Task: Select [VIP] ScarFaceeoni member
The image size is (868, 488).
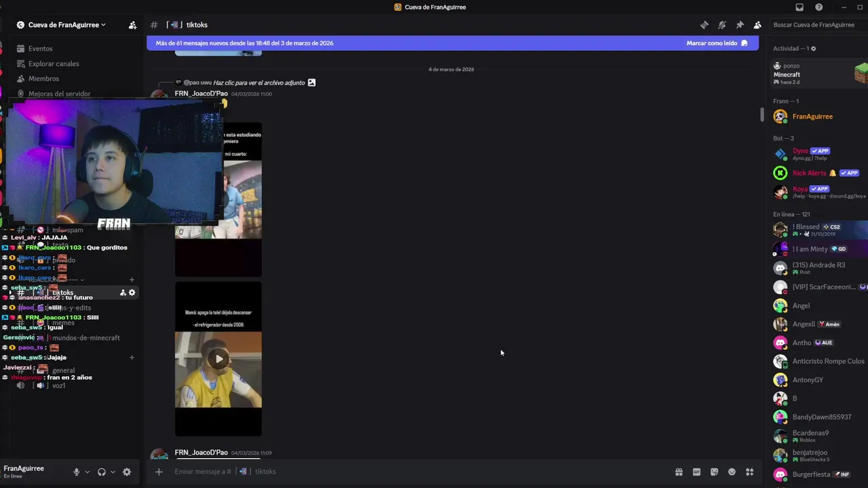Action: (x=819, y=287)
